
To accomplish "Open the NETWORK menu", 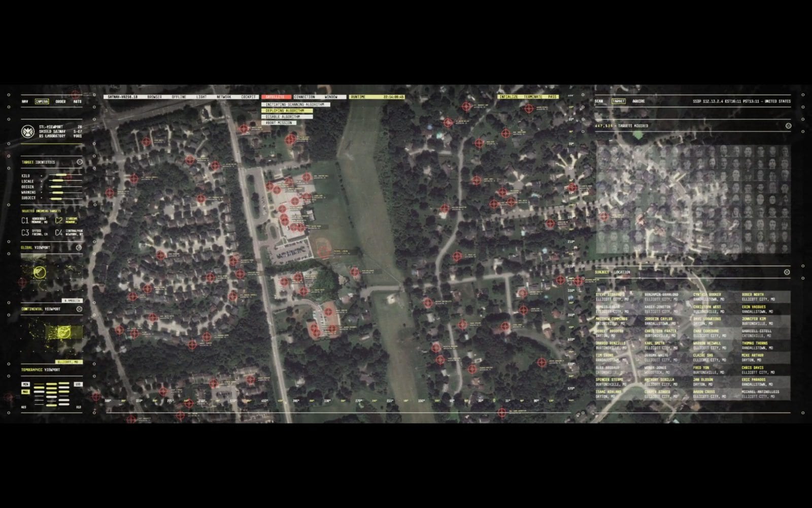I will (224, 97).
